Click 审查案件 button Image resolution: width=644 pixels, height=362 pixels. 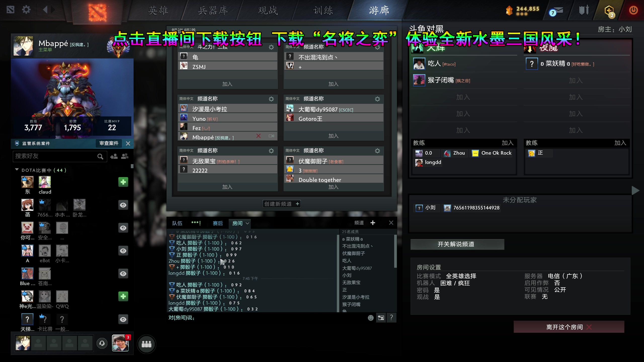click(109, 143)
